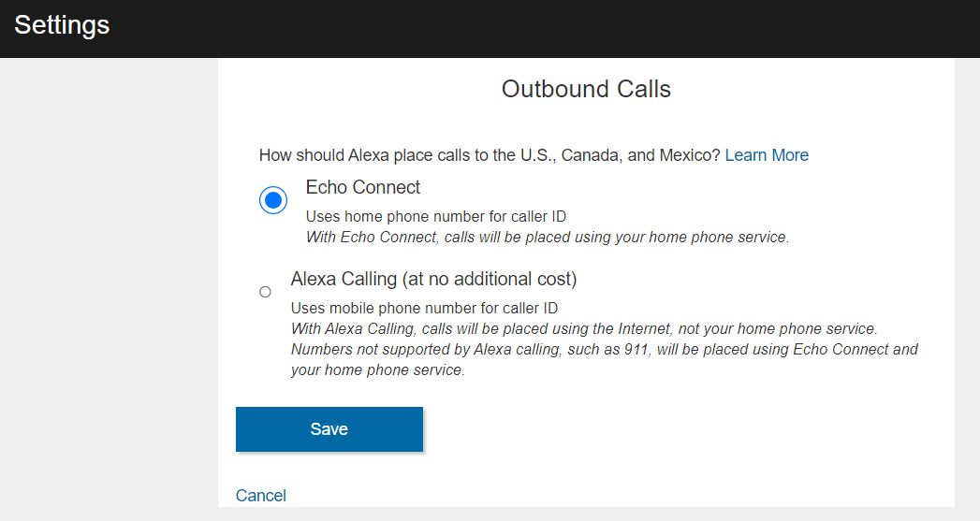Click the '911' text in the note
This screenshot has width=980, height=521.
tap(636, 349)
